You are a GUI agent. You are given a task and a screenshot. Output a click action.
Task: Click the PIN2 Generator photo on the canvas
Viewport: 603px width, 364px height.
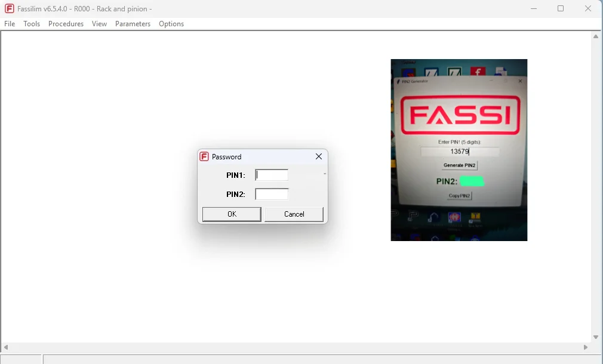[459, 149]
